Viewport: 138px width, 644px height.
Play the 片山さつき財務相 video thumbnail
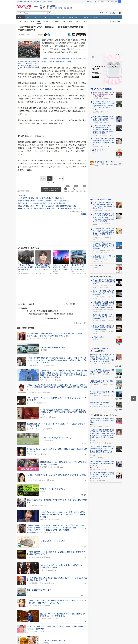(119, 283)
